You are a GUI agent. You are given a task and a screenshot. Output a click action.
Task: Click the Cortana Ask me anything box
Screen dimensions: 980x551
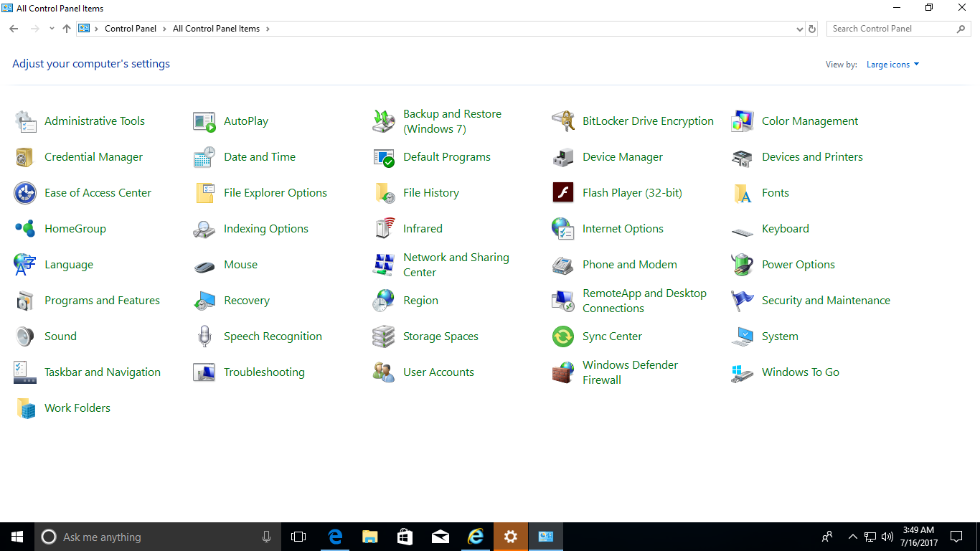(158, 537)
